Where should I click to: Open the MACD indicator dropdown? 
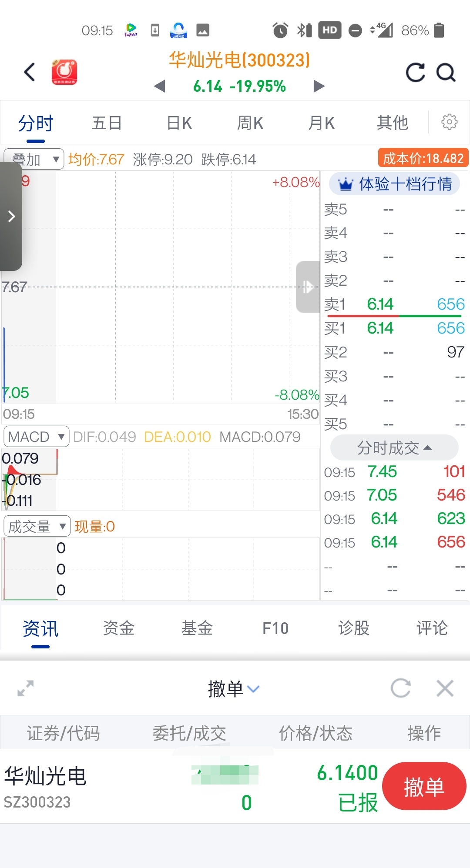pos(37,436)
